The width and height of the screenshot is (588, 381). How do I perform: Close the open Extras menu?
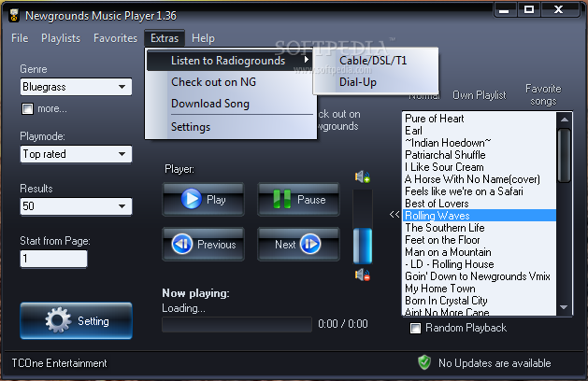165,38
